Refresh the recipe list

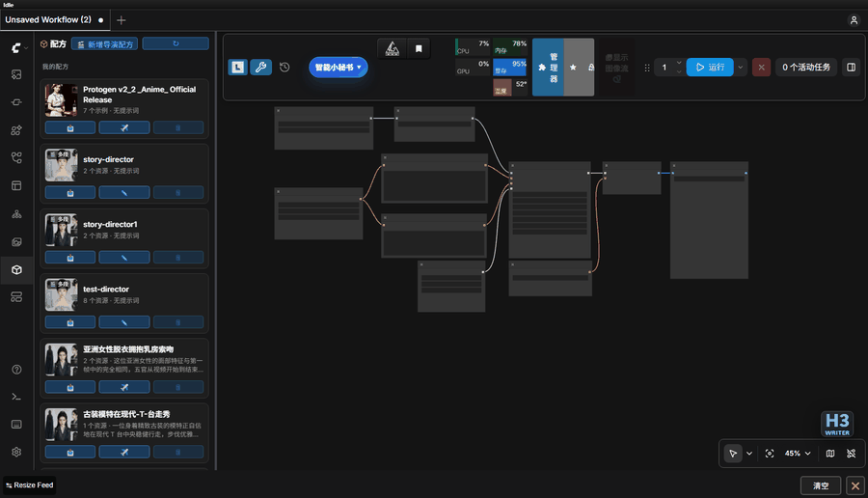pyautogui.click(x=176, y=43)
